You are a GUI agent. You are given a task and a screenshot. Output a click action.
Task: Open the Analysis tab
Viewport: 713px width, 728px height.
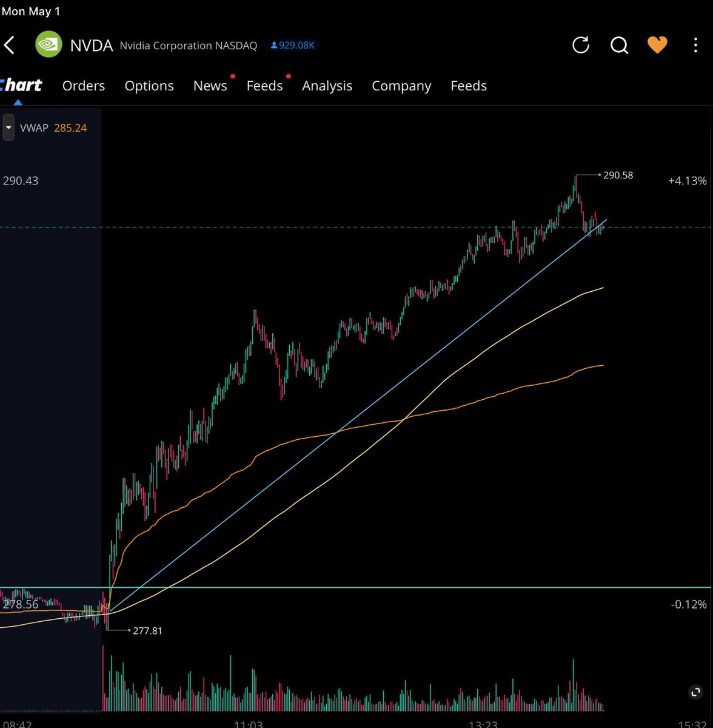tap(327, 86)
